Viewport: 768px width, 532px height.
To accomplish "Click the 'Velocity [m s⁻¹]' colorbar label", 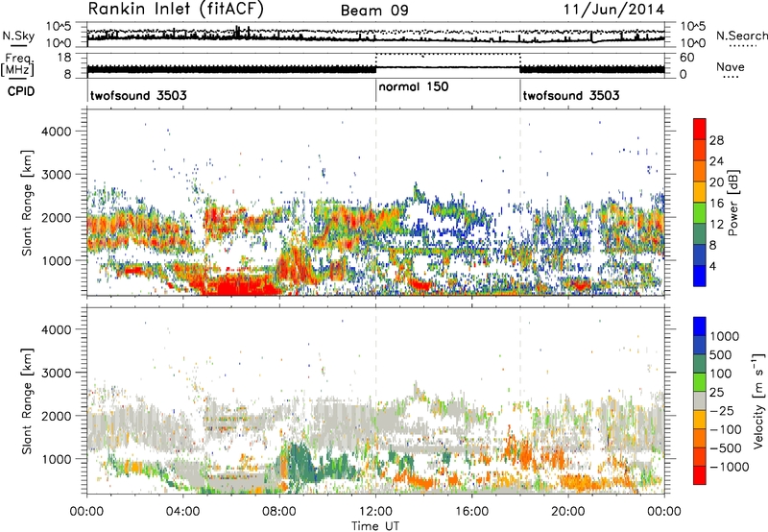I will (x=758, y=401).
